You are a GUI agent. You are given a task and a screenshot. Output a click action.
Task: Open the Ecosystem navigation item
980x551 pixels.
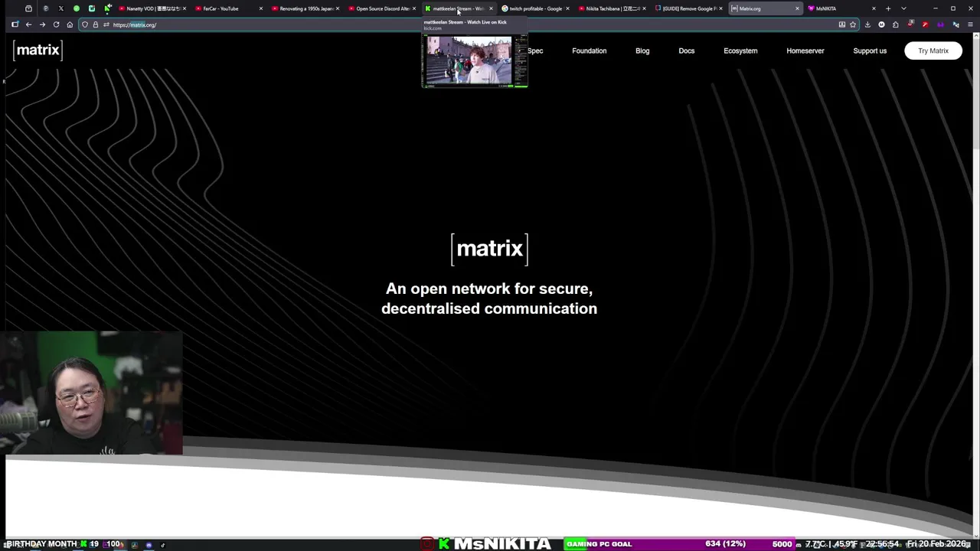[x=740, y=51]
